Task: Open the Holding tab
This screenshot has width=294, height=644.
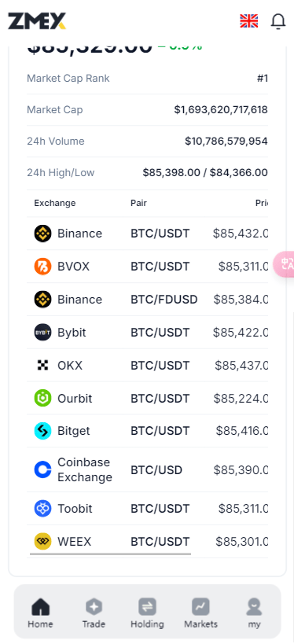Action: [147, 613]
